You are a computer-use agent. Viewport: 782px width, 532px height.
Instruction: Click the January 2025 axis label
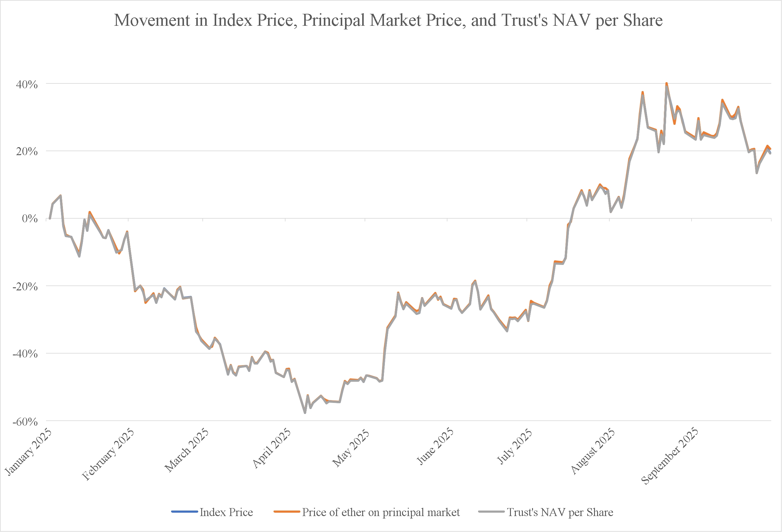click(29, 452)
